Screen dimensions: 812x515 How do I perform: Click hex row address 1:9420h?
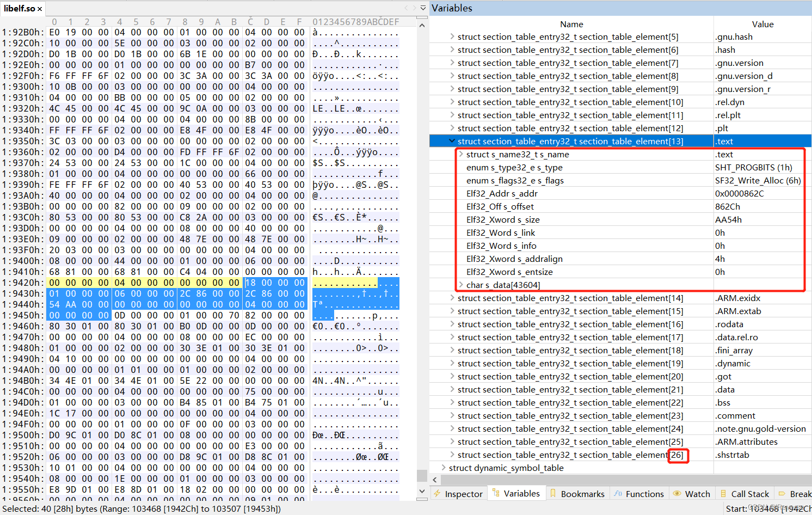click(x=23, y=283)
